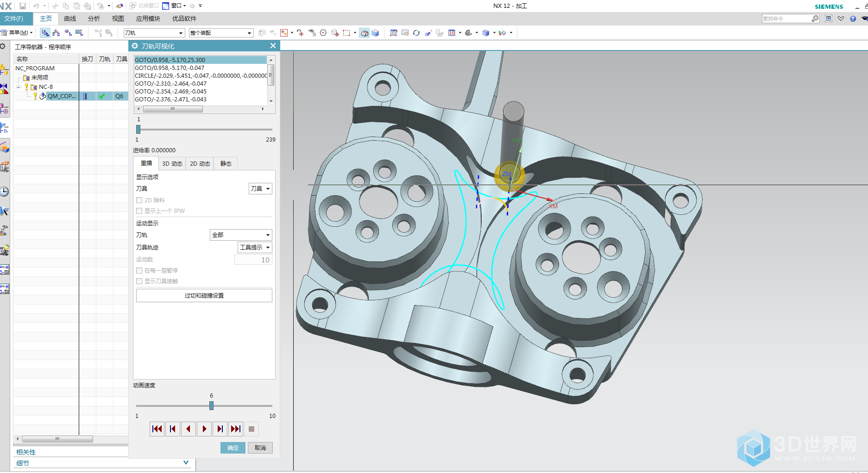
Task: Click the Help question mark icon
Action: pos(853,19)
